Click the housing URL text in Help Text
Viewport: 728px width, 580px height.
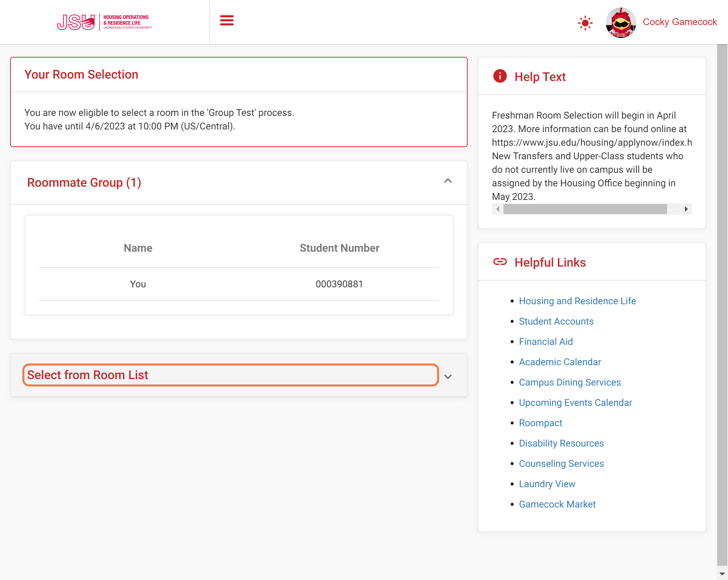click(592, 142)
